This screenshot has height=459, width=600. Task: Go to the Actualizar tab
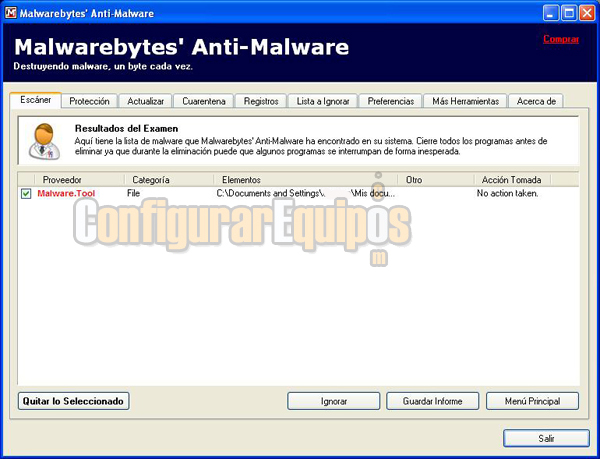tap(145, 101)
